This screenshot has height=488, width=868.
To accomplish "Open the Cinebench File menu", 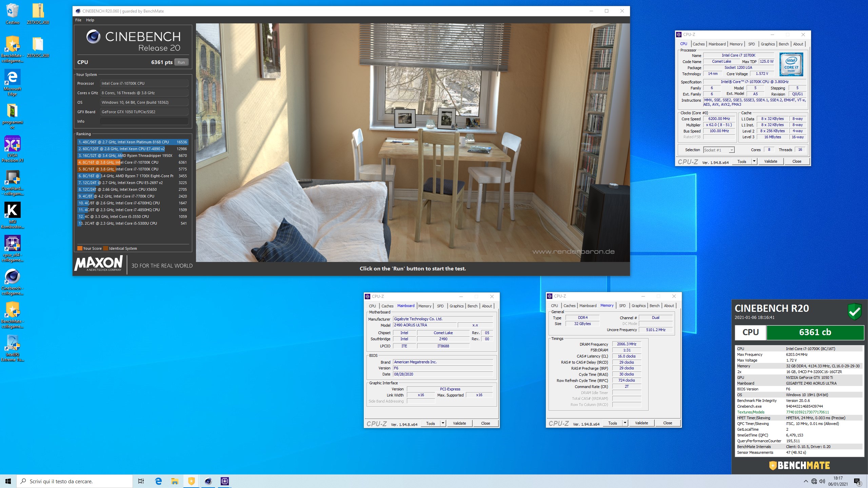I will point(78,20).
